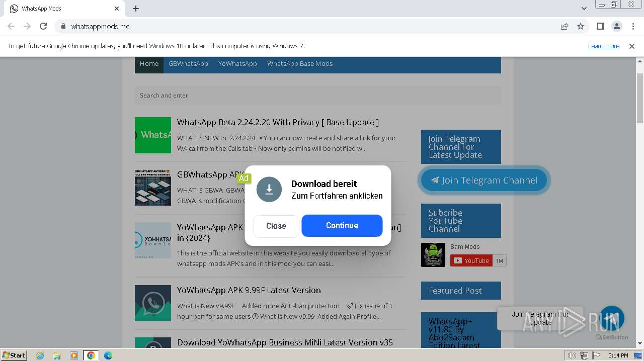Open the WhatsApp Base Mods menu item

pyautogui.click(x=300, y=64)
